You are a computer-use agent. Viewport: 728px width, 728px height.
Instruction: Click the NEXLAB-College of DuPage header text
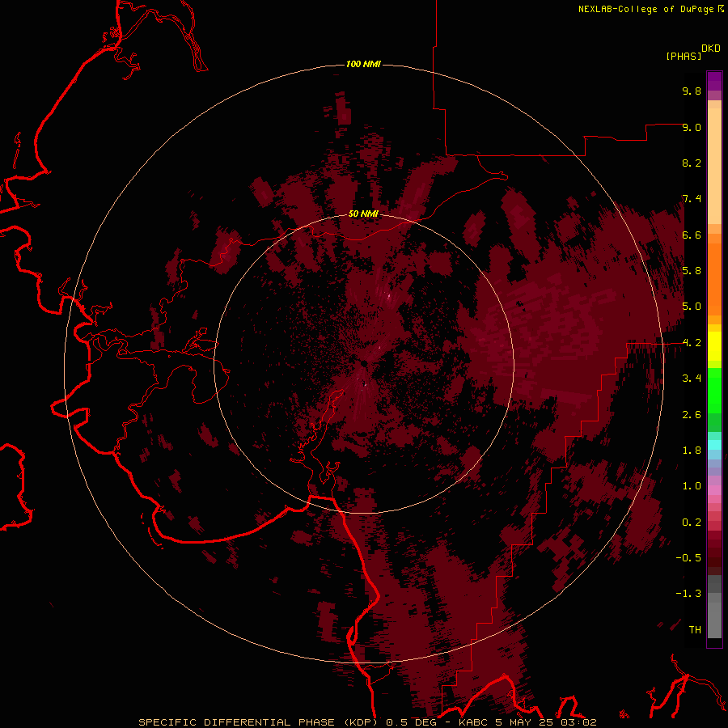645,9
